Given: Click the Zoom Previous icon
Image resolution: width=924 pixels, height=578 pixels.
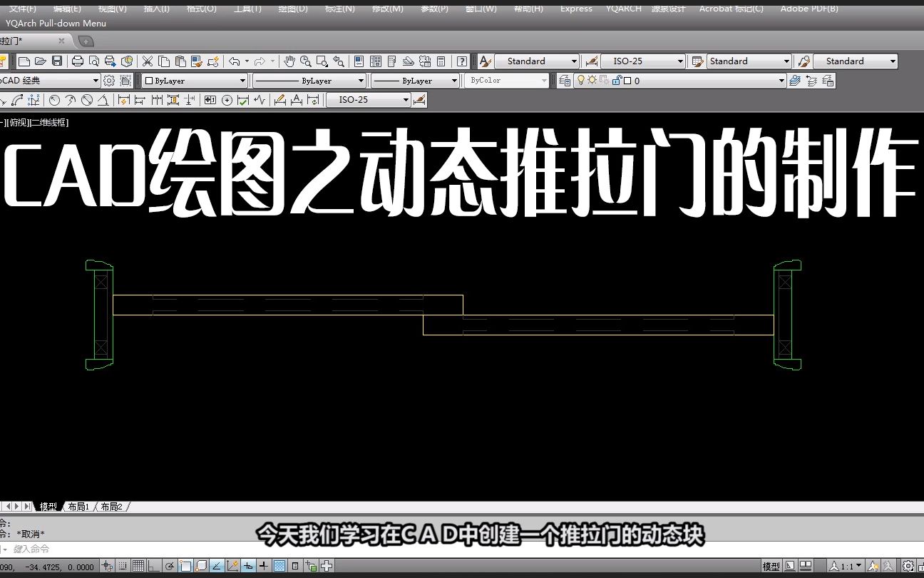Looking at the screenshot, I should [x=339, y=61].
